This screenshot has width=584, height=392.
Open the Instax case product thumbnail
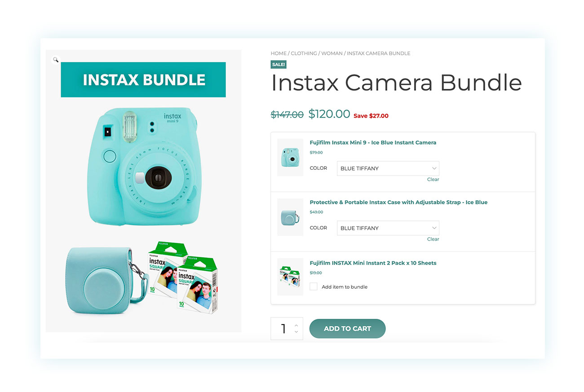290,217
